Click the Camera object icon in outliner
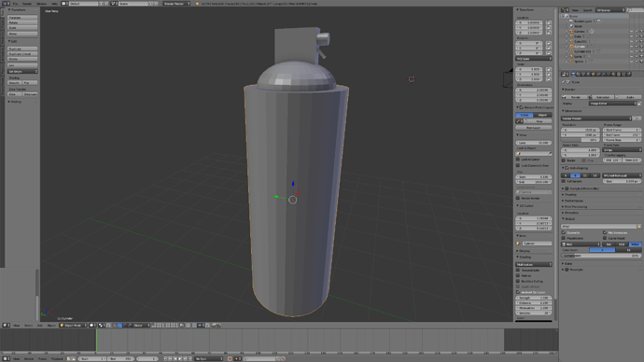This screenshot has height=362, width=644. pyautogui.click(x=571, y=31)
